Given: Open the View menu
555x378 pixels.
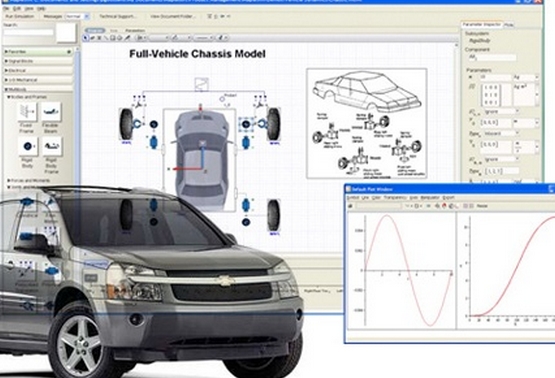Looking at the screenshot, I should tap(29, 8).
